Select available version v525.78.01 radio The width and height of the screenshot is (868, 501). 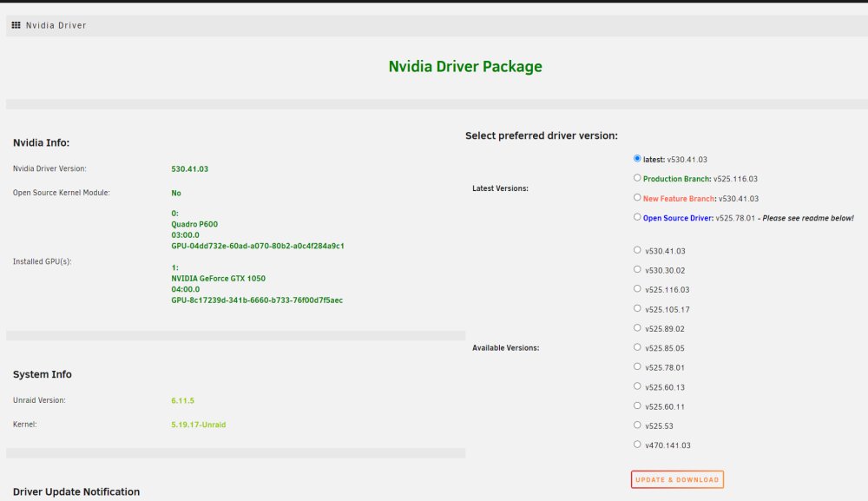637,366
